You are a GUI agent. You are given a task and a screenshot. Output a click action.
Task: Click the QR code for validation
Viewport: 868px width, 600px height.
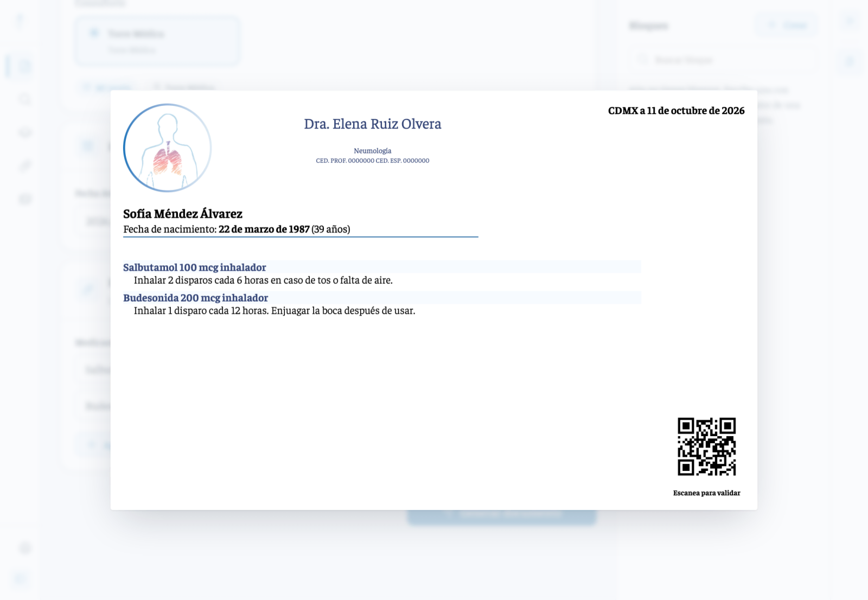click(707, 446)
